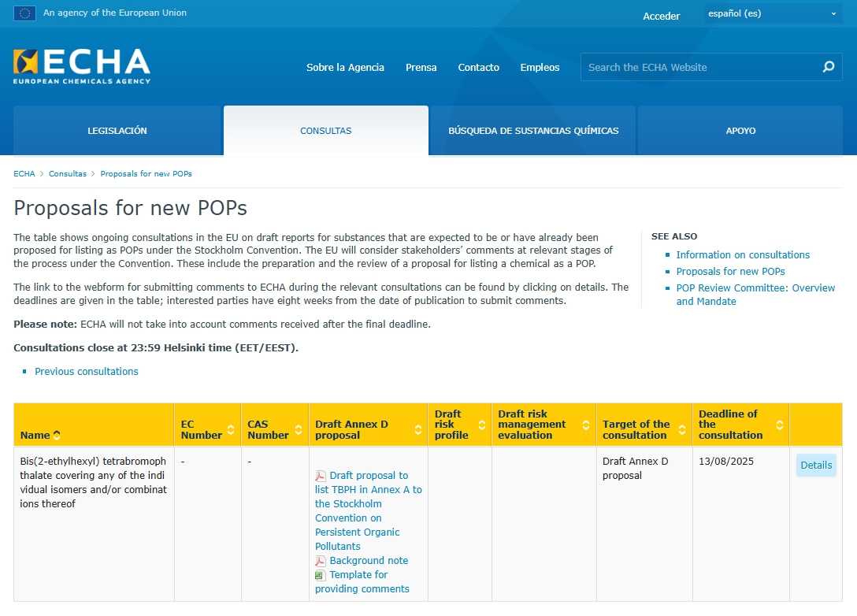
Task: Select Sobre la Agencia menu item
Action: (x=345, y=68)
